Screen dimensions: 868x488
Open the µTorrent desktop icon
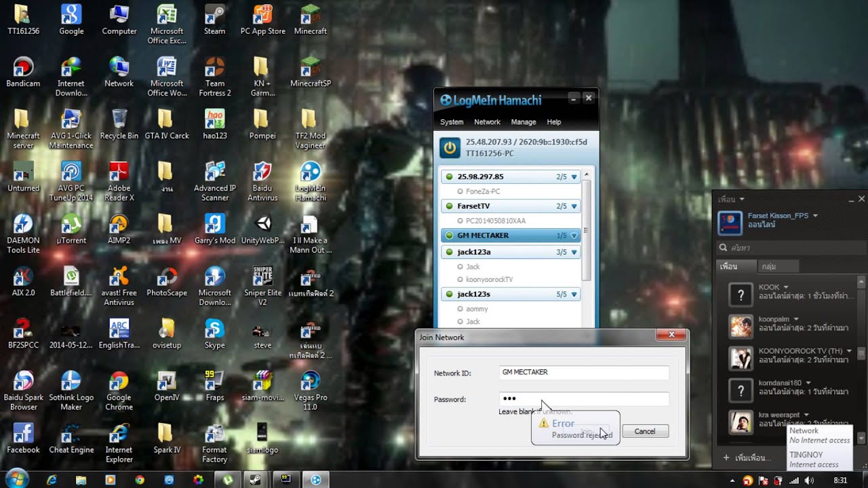71,229
